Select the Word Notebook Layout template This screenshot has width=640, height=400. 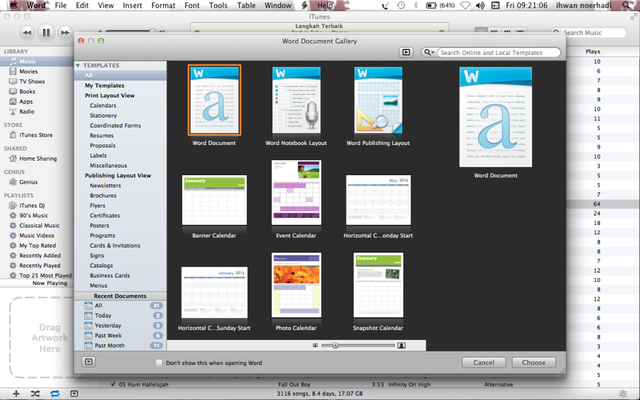point(296,100)
